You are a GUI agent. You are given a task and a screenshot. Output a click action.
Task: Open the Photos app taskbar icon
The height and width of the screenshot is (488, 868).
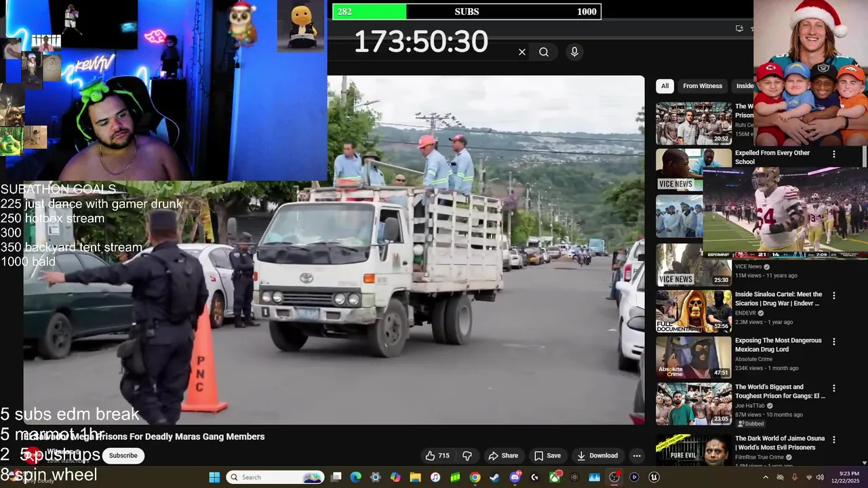click(x=595, y=477)
